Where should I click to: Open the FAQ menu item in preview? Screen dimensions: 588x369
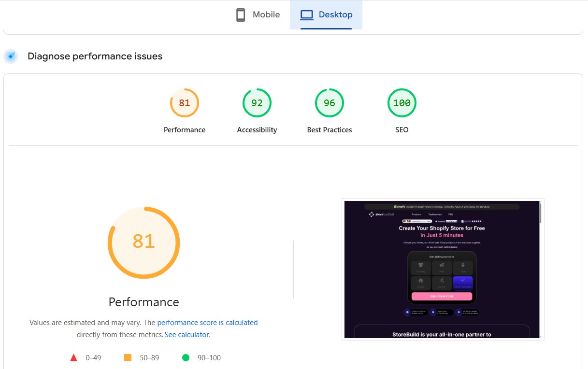pos(450,214)
